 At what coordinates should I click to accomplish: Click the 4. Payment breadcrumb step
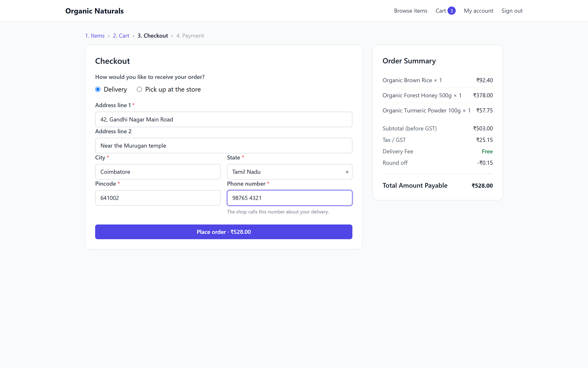(x=190, y=36)
